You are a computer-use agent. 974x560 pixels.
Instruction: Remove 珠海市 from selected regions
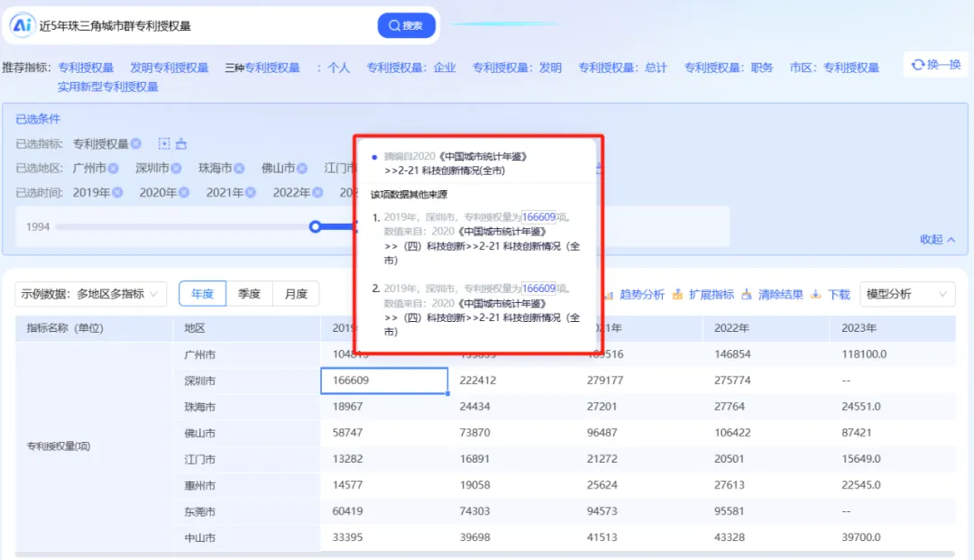click(239, 169)
